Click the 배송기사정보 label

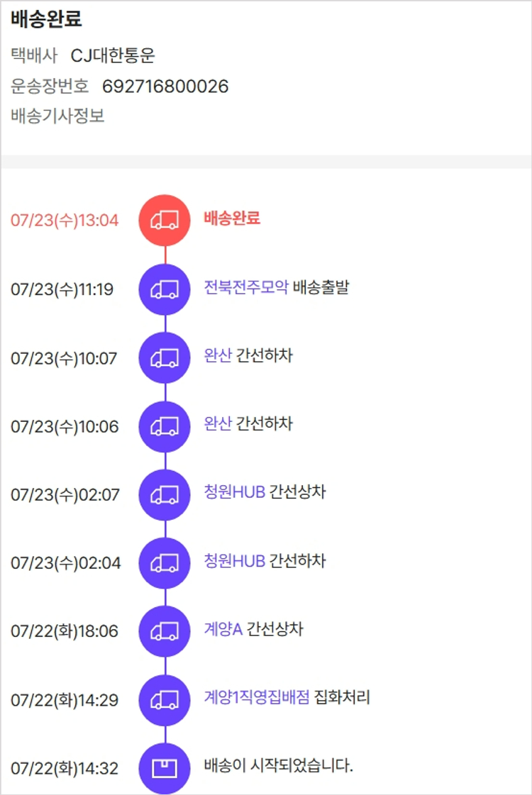tap(57, 116)
